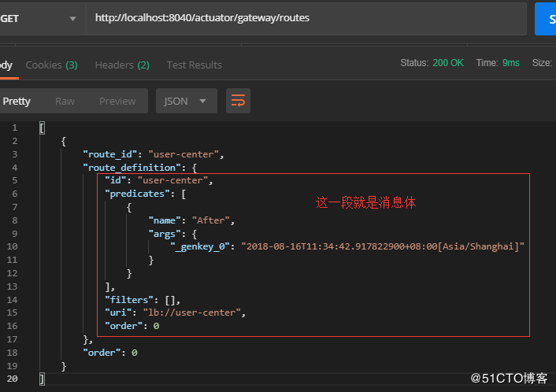Click line number 20 in gutter
This screenshot has height=392, width=556.
tap(12, 379)
